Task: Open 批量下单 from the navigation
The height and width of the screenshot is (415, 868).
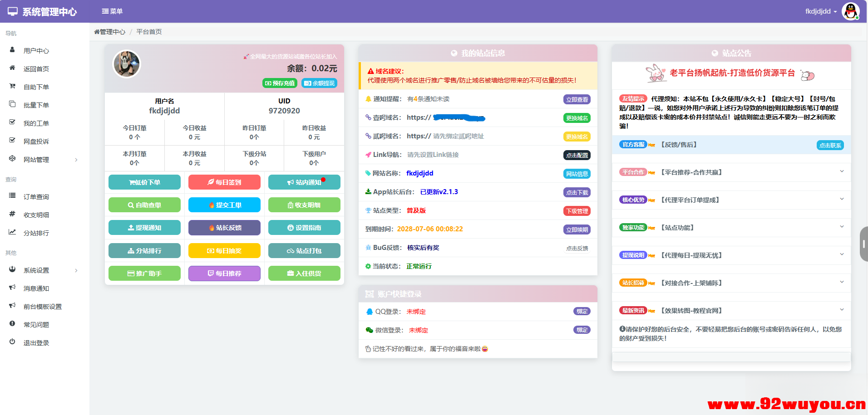Action: coord(36,104)
